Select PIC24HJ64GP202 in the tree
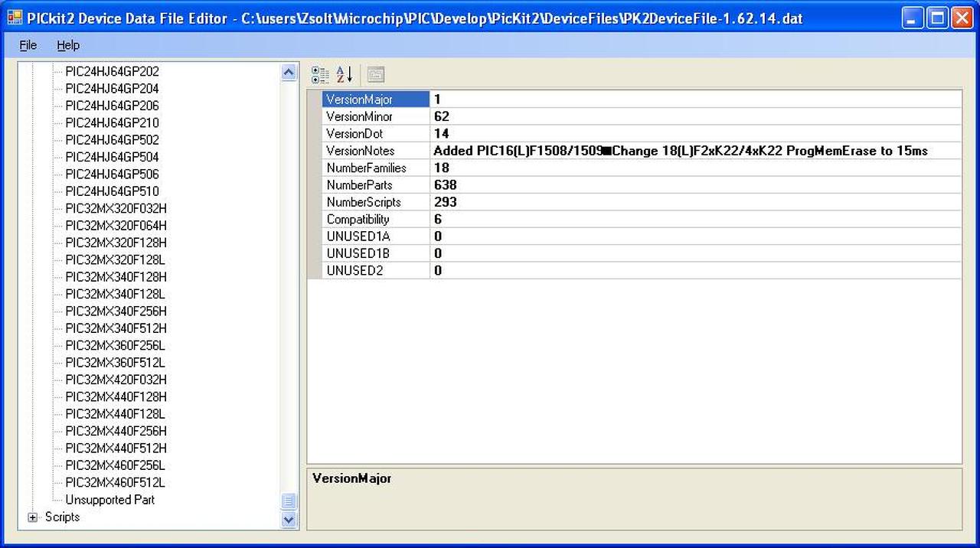The width and height of the screenshot is (980, 548). click(112, 71)
